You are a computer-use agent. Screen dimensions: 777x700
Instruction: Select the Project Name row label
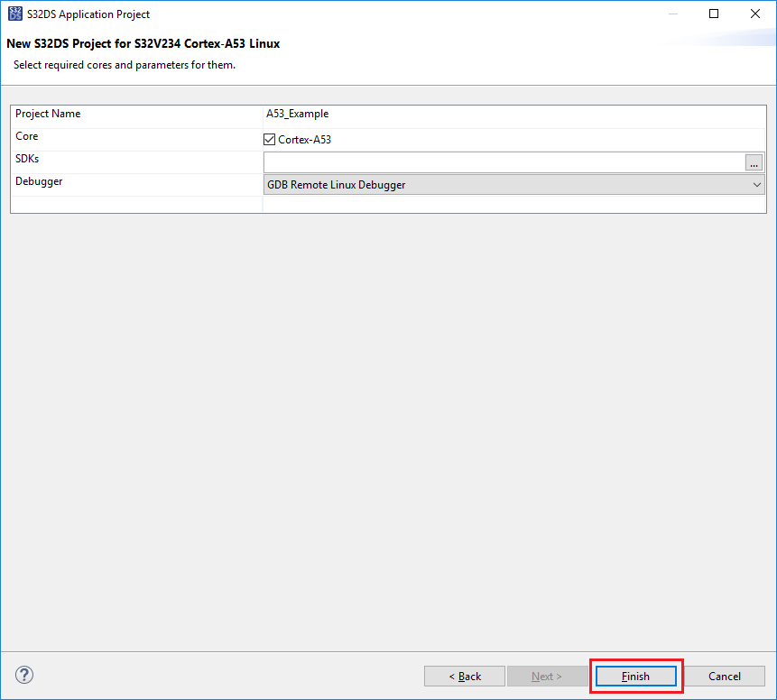[x=48, y=114]
